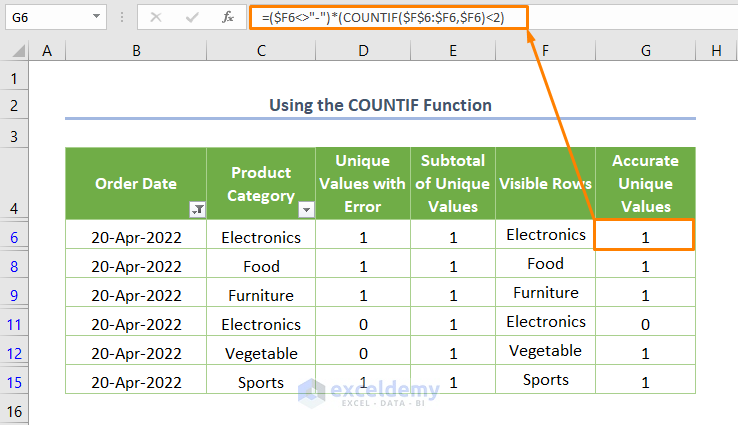The image size is (738, 425).
Task: Select column D header
Action: tap(363, 51)
